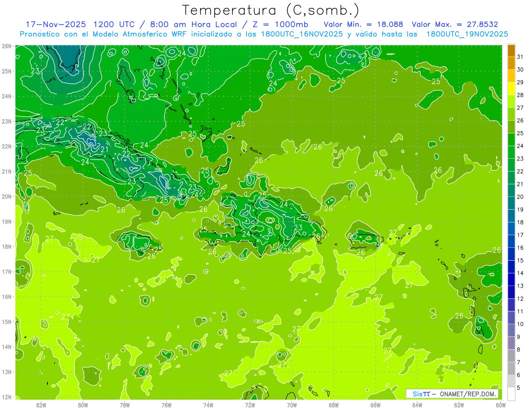Click the "72W" longitude axis label
The width and height of the screenshot is (532, 411).
(250, 405)
